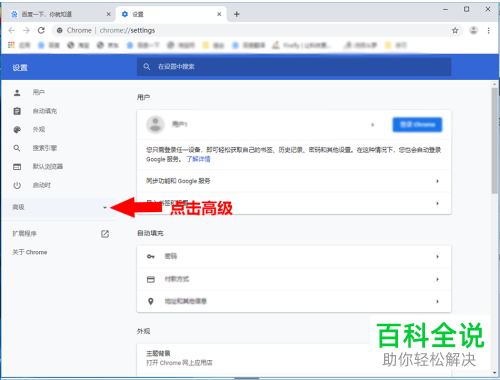Viewport: 500px width, 380px height.
Task: Click the browser forward arrow
Action: (26, 30)
